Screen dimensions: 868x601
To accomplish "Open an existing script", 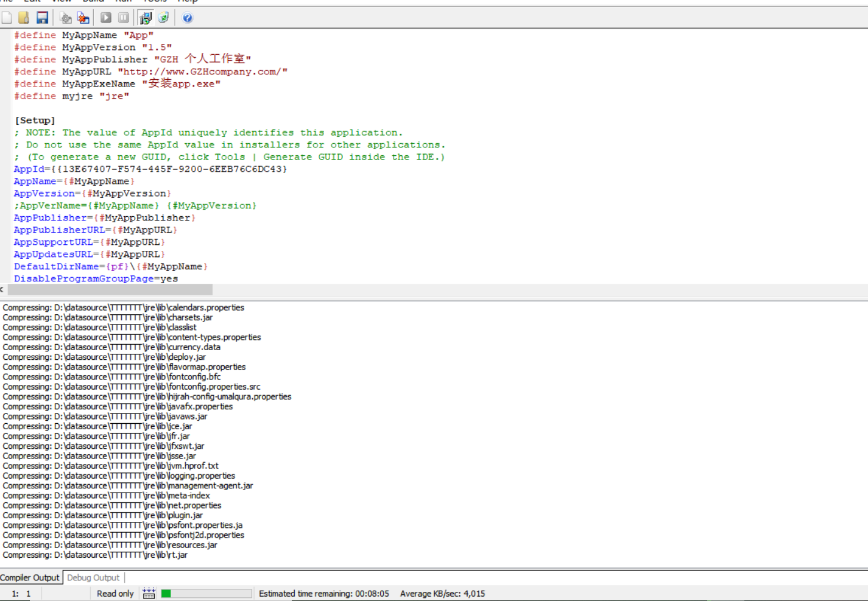I will (24, 18).
